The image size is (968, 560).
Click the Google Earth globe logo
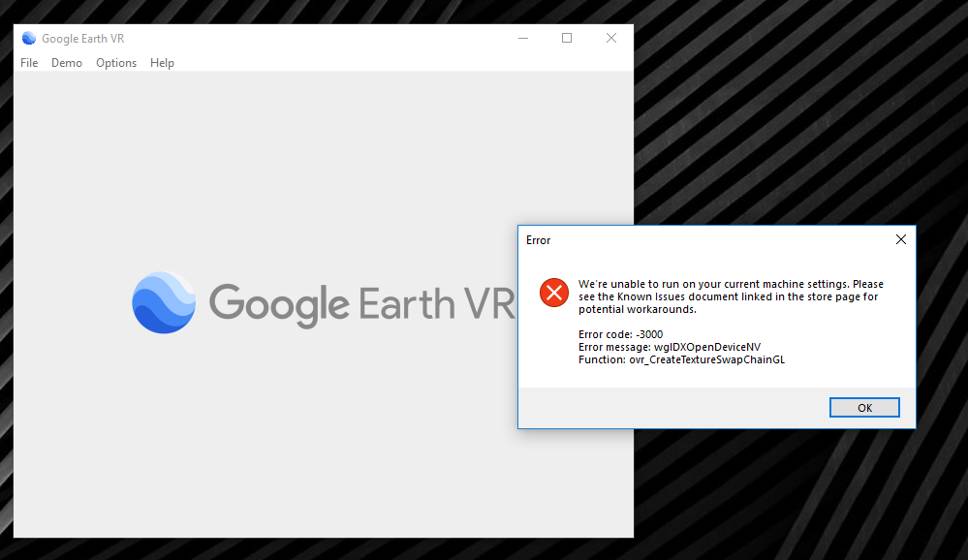[163, 302]
